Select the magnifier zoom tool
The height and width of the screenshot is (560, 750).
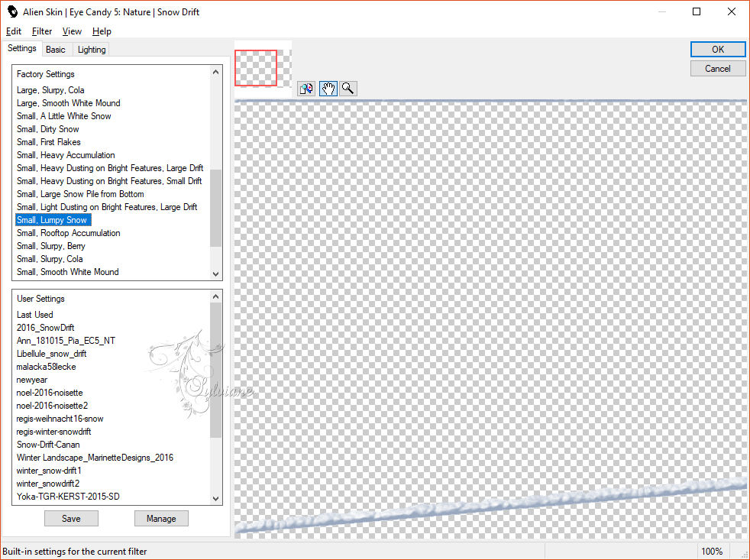[348, 89]
